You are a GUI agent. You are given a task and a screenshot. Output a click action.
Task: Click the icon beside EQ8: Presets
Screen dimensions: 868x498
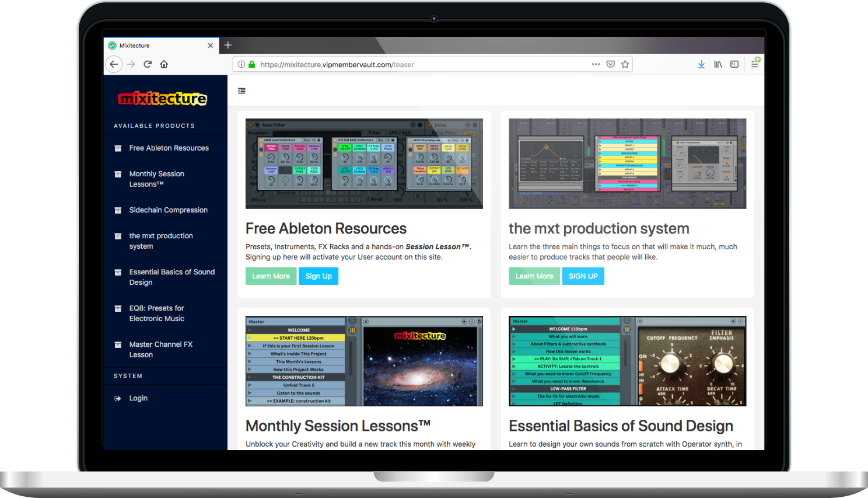pos(118,308)
